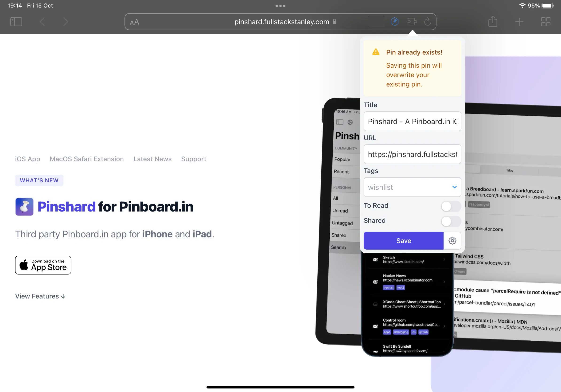Expand the Tags dropdown for more options
The width and height of the screenshot is (561, 392).
[x=453, y=187]
